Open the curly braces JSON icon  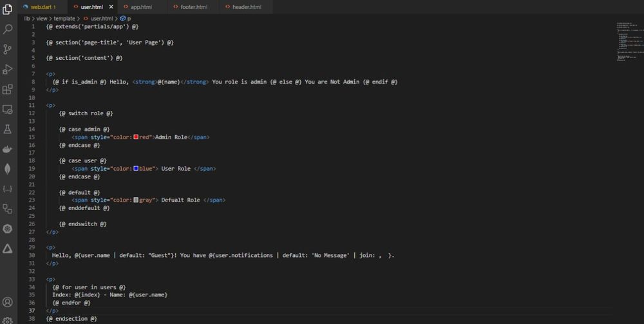pos(7,189)
